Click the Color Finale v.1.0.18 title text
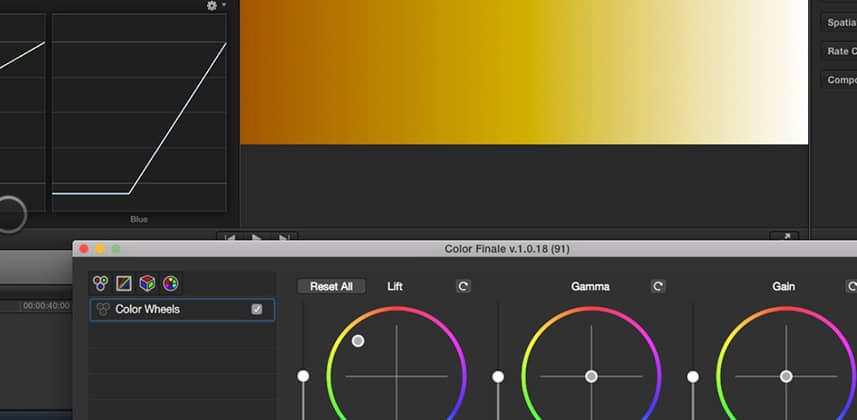 [x=507, y=249]
